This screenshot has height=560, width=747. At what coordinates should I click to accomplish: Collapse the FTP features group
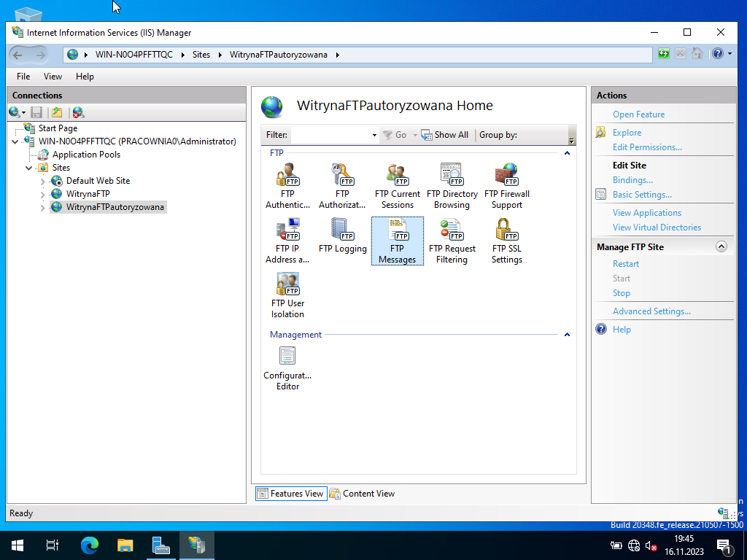pos(567,153)
